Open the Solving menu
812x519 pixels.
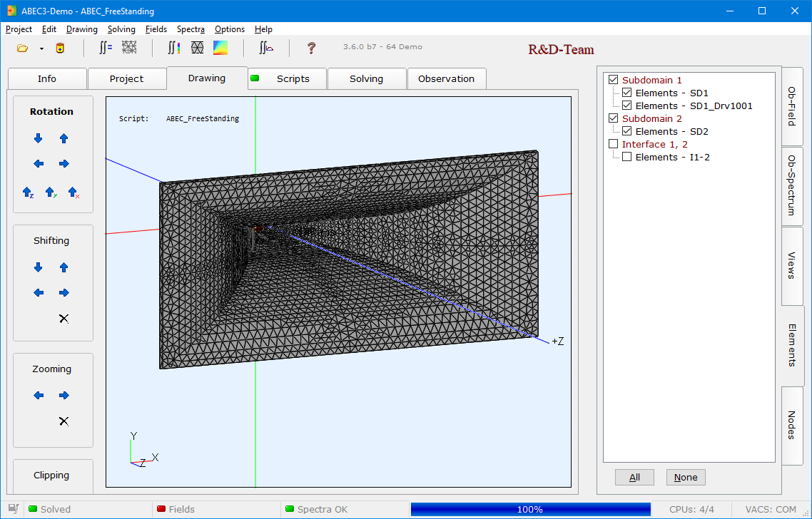[121, 29]
